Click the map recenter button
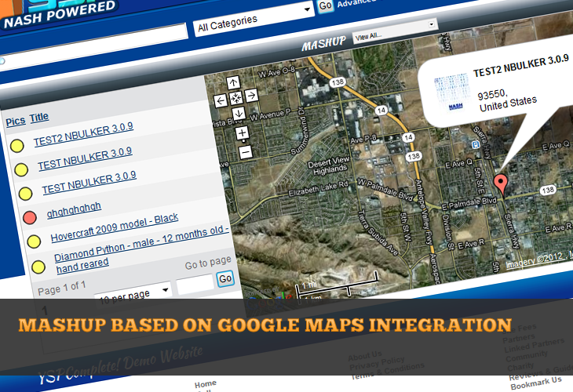 coord(236,98)
